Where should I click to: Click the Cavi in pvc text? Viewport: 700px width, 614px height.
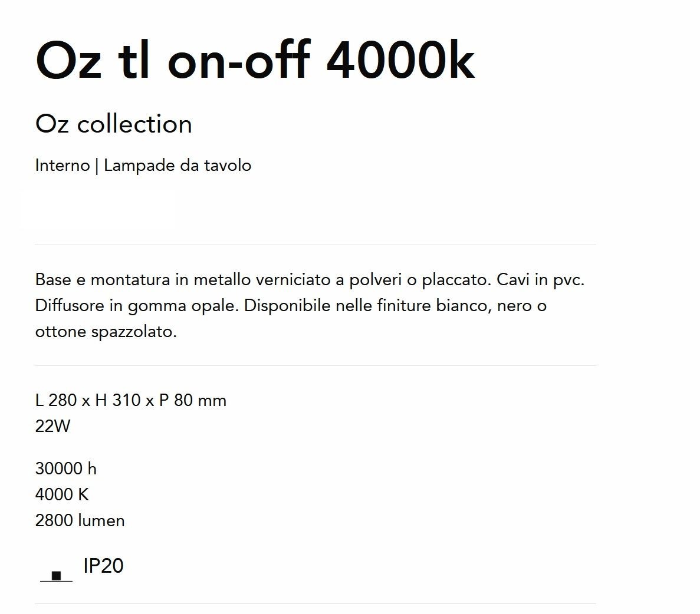coord(541,280)
